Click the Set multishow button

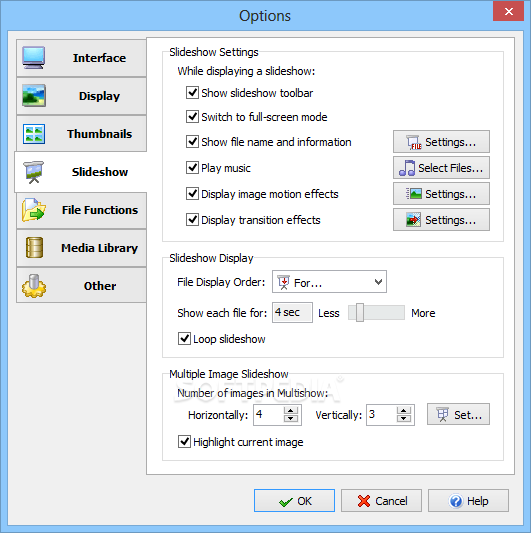(x=458, y=414)
